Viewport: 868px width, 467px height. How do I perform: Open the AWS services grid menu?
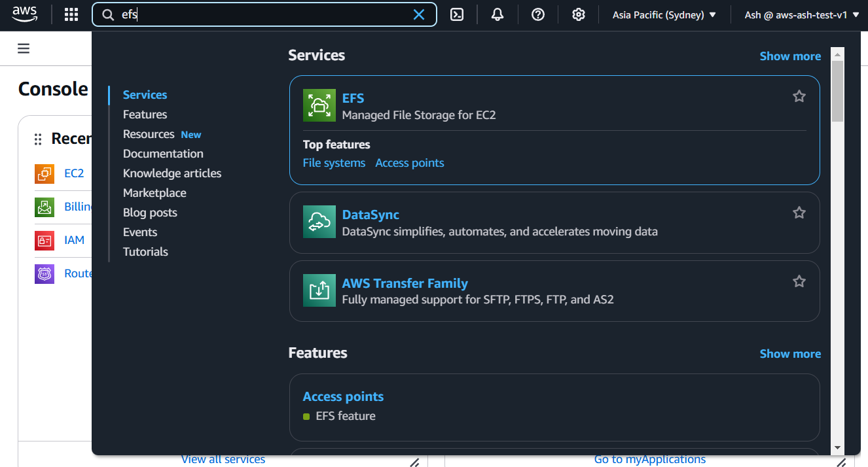click(71, 14)
